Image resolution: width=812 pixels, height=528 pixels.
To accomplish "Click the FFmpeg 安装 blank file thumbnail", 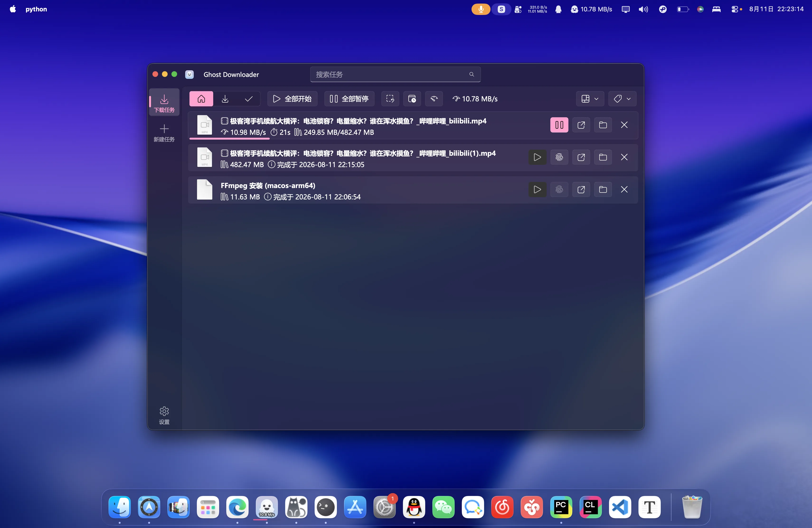I will (x=205, y=189).
